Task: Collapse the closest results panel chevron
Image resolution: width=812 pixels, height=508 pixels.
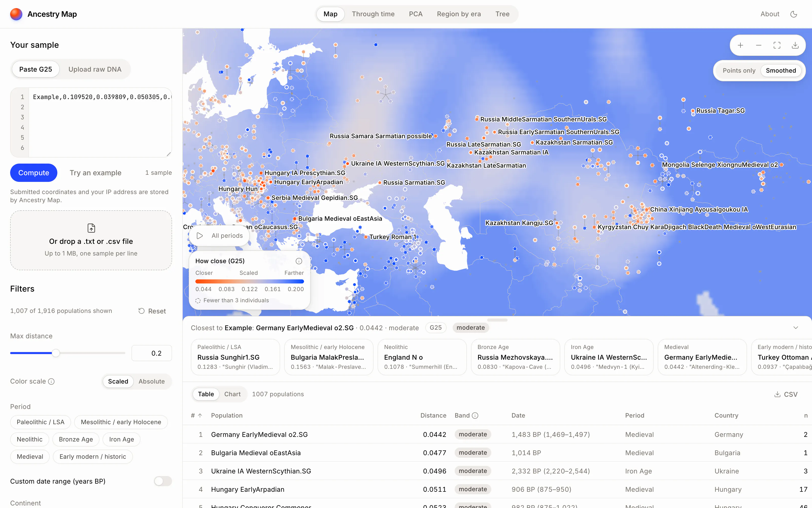Action: 796,328
